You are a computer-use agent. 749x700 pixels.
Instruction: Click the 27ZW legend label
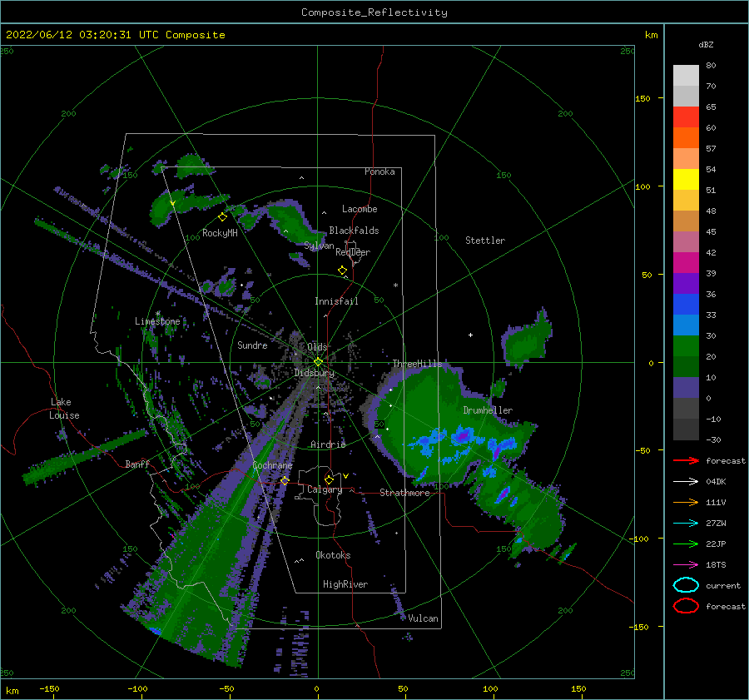click(x=716, y=524)
